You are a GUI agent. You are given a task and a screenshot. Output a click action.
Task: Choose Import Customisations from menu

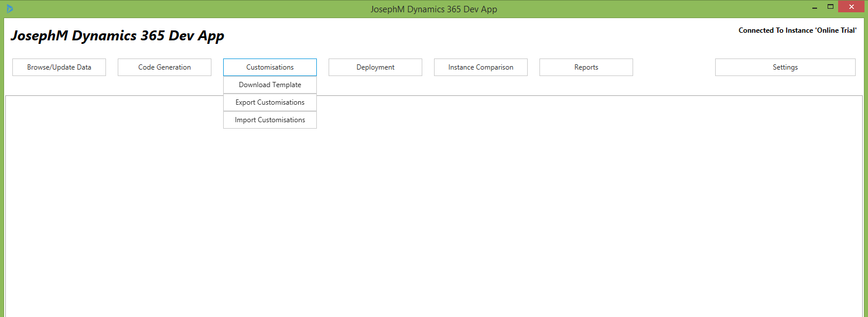pyautogui.click(x=270, y=120)
